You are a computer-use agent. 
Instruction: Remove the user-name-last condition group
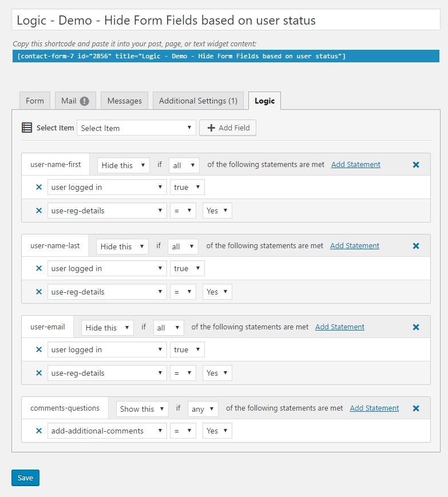[x=416, y=245]
